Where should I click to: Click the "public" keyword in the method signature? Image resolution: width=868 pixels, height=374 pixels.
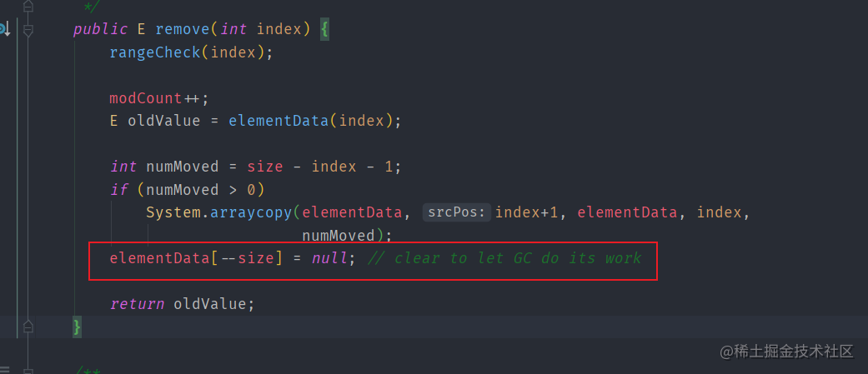click(100, 29)
